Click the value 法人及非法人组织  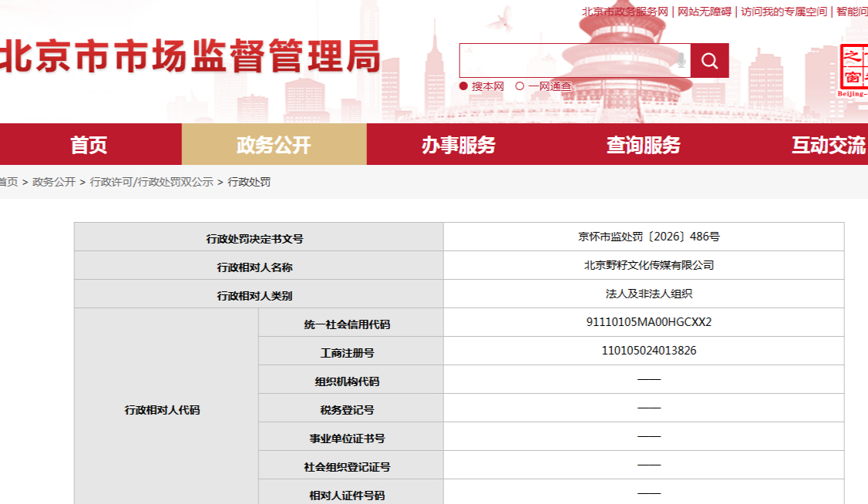(649, 294)
